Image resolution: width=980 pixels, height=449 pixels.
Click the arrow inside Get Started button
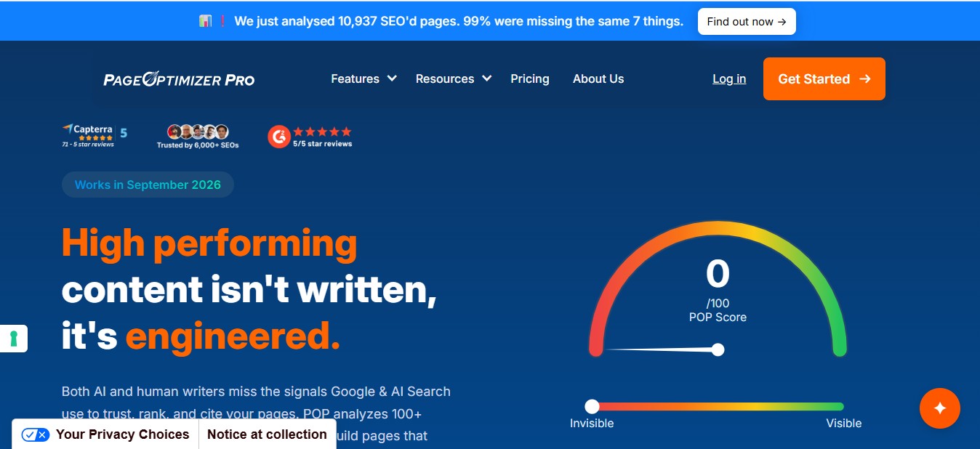(x=864, y=78)
